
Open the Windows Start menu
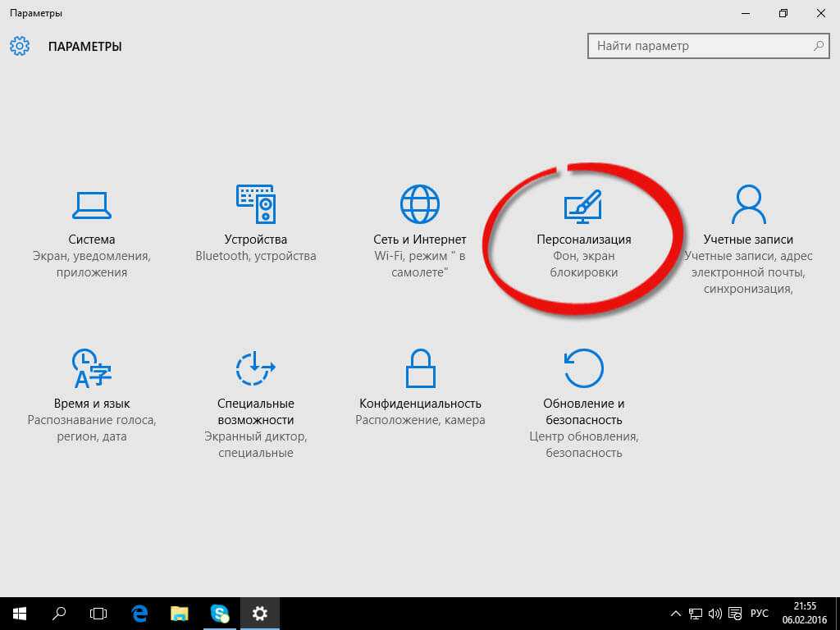pyautogui.click(x=20, y=613)
